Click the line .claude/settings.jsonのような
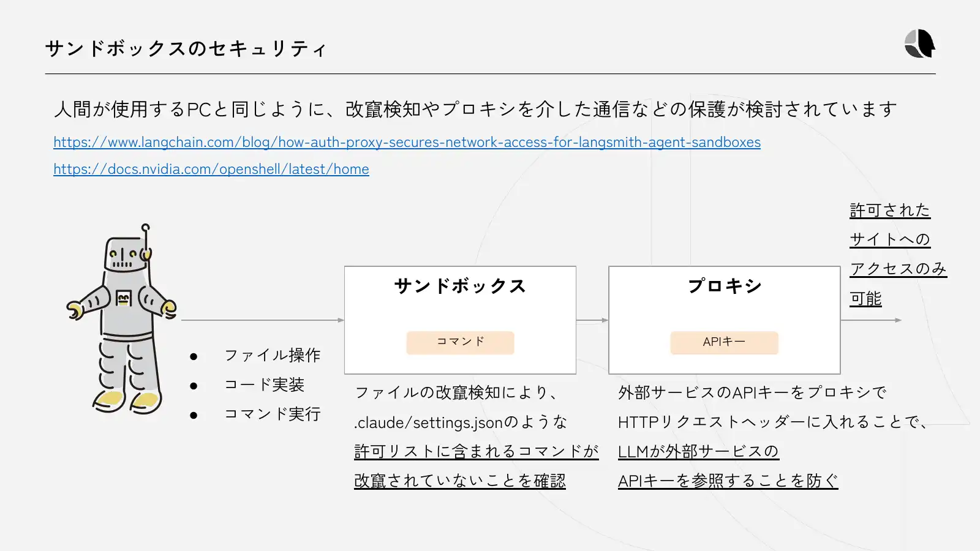This screenshot has height=551, width=980. [x=461, y=422]
